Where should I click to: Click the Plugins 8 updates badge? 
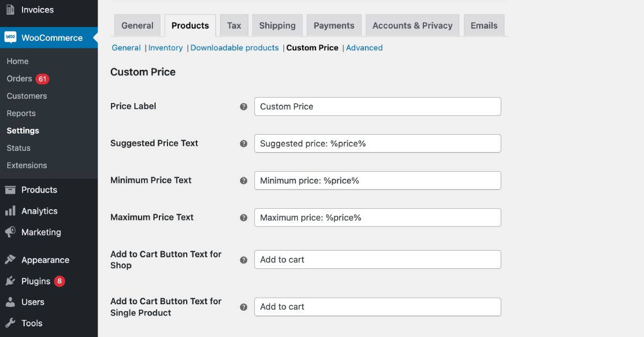(60, 281)
